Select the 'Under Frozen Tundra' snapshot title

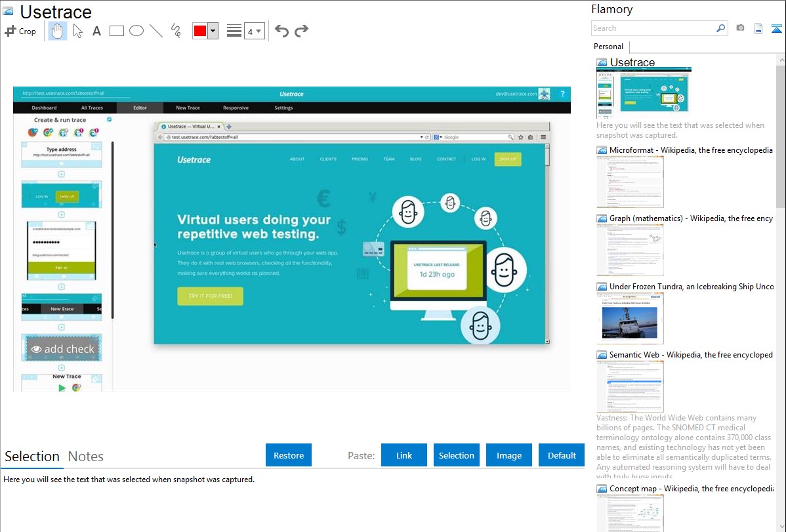point(692,286)
